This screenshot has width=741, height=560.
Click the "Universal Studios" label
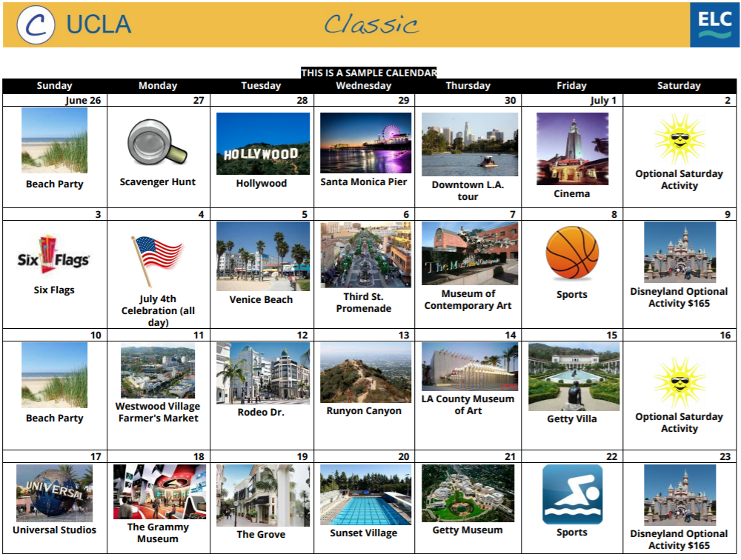click(x=54, y=530)
